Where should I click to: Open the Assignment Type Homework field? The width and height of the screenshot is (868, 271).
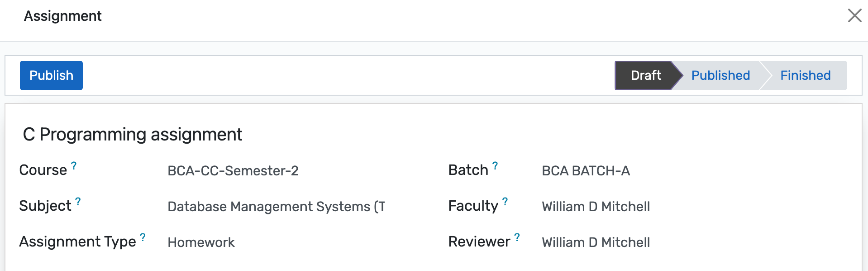click(201, 242)
